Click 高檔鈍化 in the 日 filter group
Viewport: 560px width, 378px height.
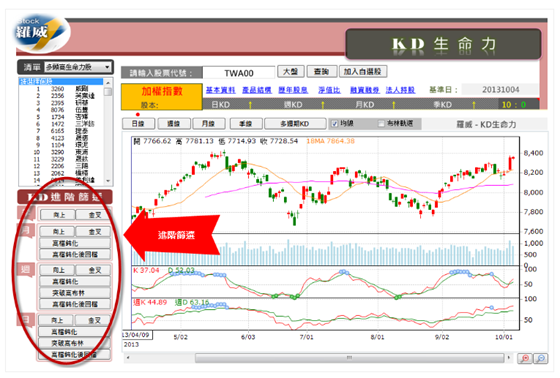74,332
